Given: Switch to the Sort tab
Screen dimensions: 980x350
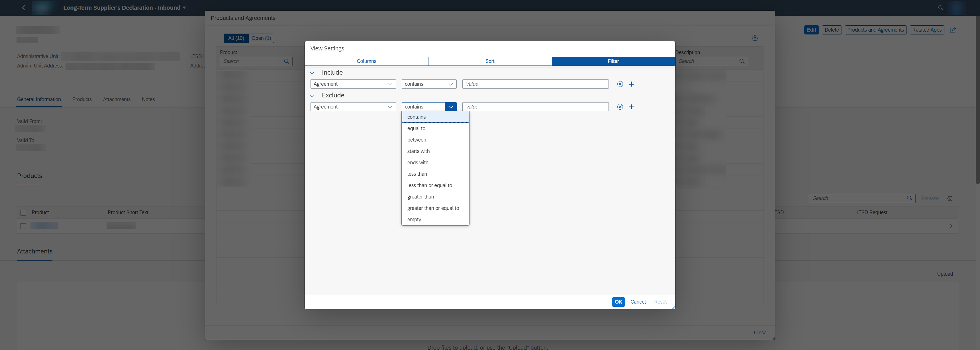Looking at the screenshot, I should tap(490, 61).
